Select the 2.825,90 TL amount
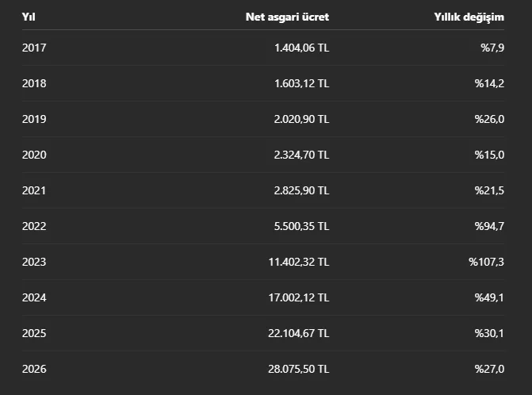 (301, 190)
